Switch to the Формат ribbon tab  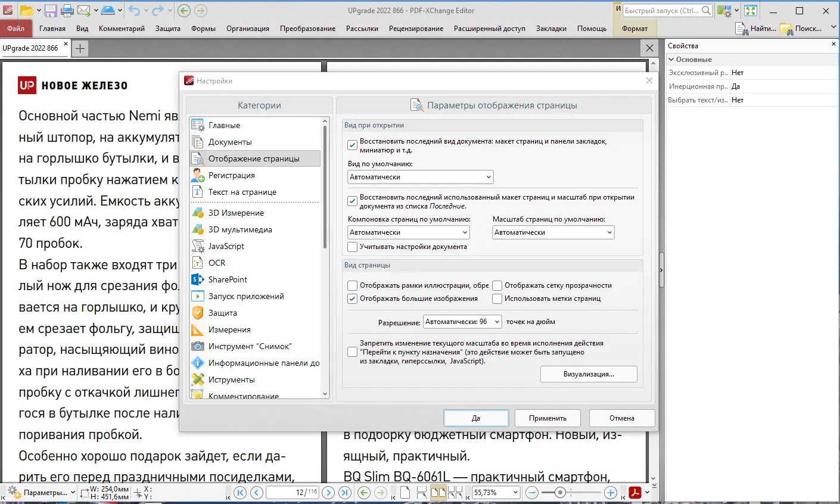(x=634, y=29)
